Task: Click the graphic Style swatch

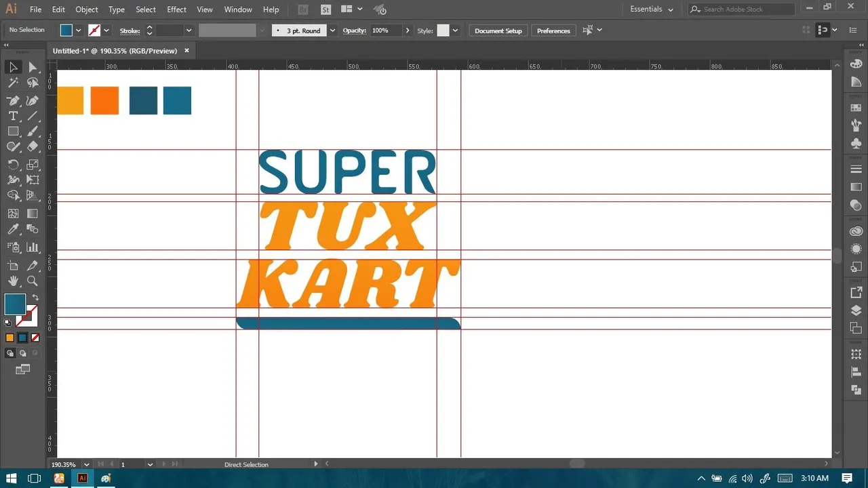Action: tap(443, 30)
